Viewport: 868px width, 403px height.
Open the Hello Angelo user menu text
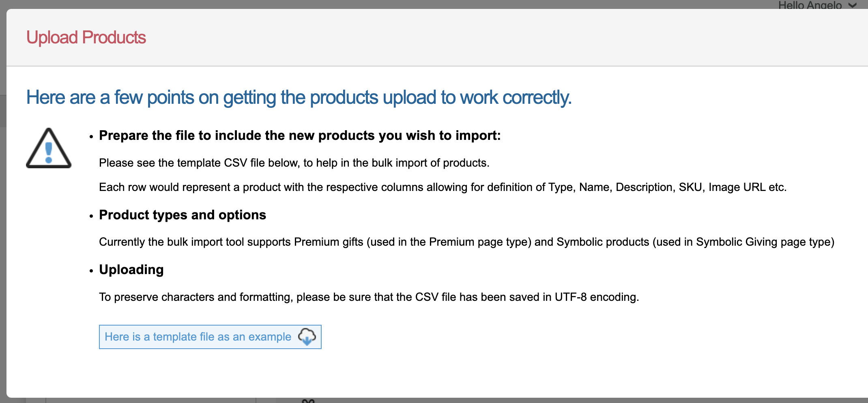tap(810, 5)
